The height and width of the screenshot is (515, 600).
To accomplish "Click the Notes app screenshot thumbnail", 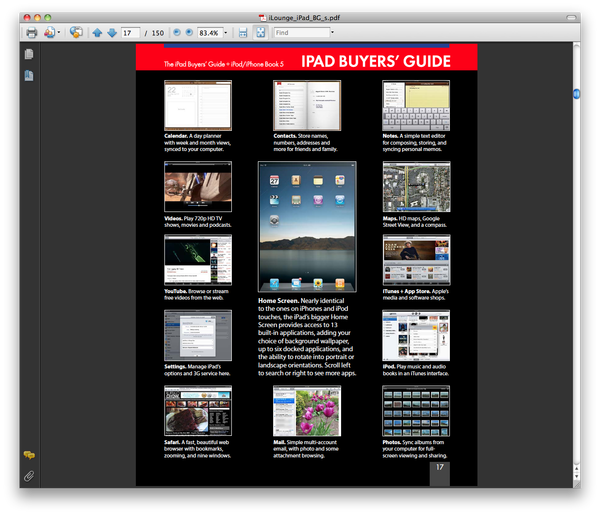I will (416, 105).
